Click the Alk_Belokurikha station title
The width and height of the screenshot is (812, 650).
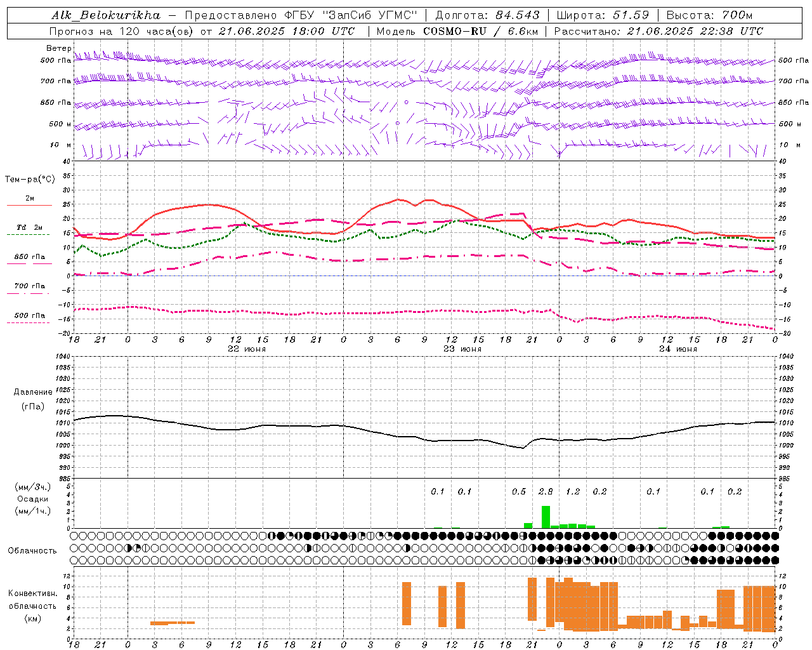point(106,15)
